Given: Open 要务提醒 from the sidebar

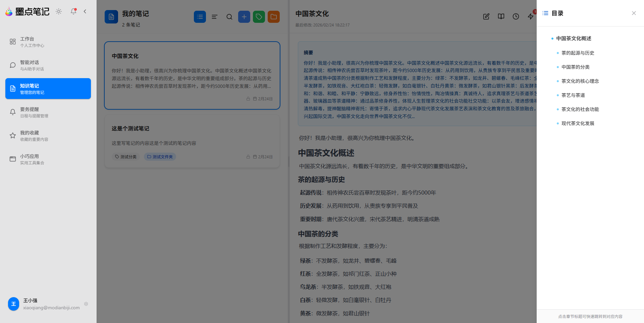Looking at the screenshot, I should (x=48, y=112).
